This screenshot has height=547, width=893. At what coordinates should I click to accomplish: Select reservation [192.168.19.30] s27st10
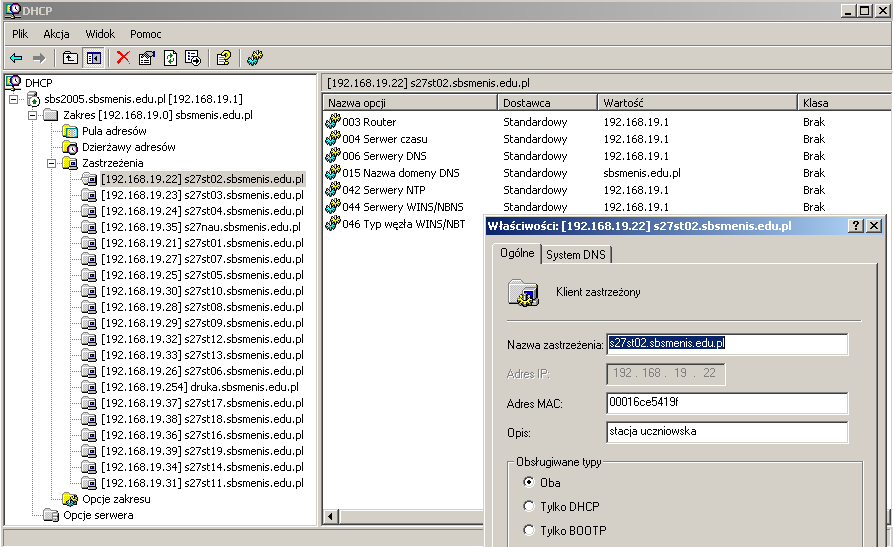(202, 291)
